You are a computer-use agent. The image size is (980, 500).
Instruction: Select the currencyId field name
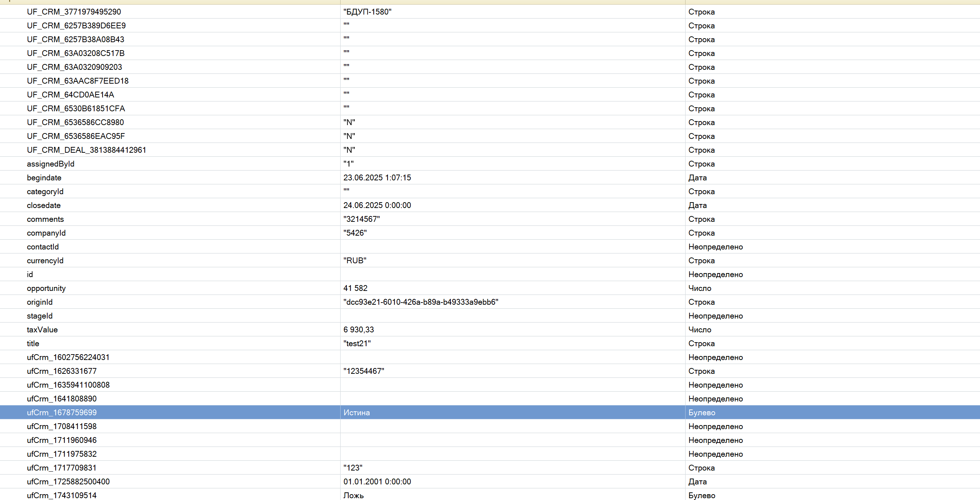point(45,261)
